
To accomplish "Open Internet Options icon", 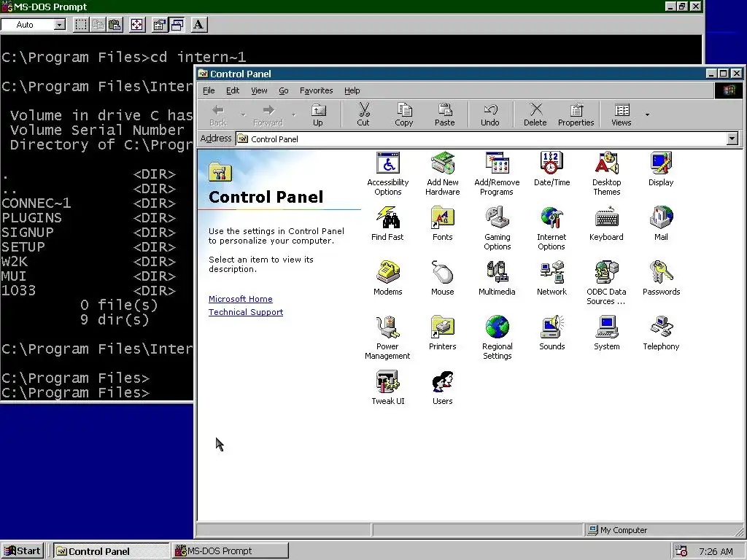I will click(x=551, y=228).
